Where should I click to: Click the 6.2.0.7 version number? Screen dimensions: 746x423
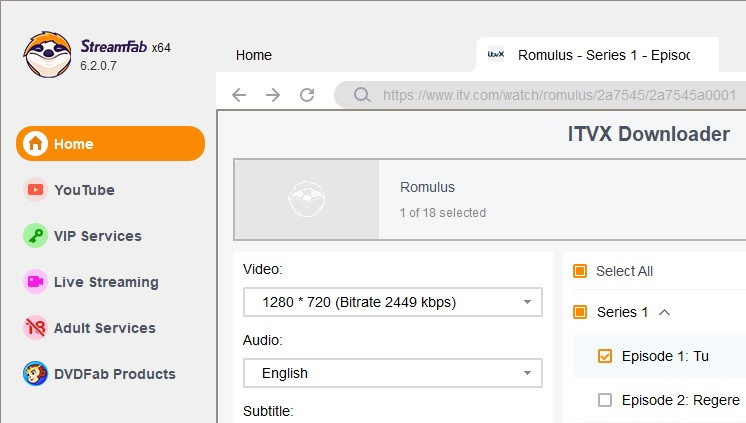click(x=98, y=66)
